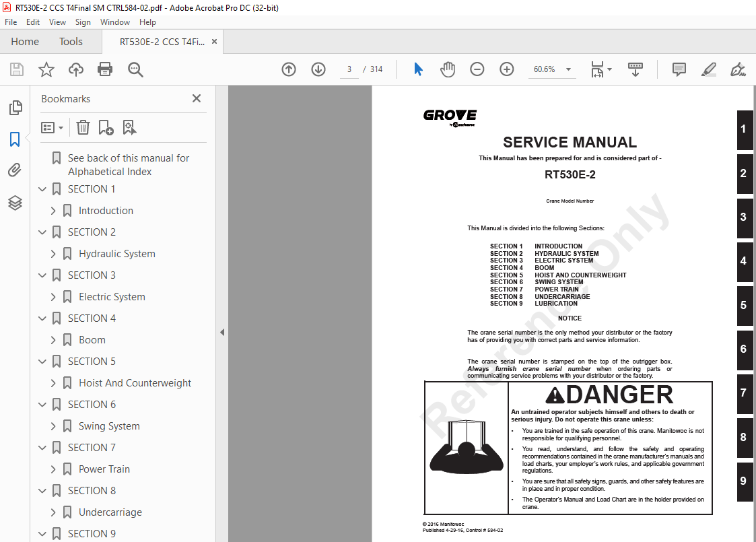Switch to the Tools tab
This screenshot has width=756, height=542.
click(x=71, y=42)
